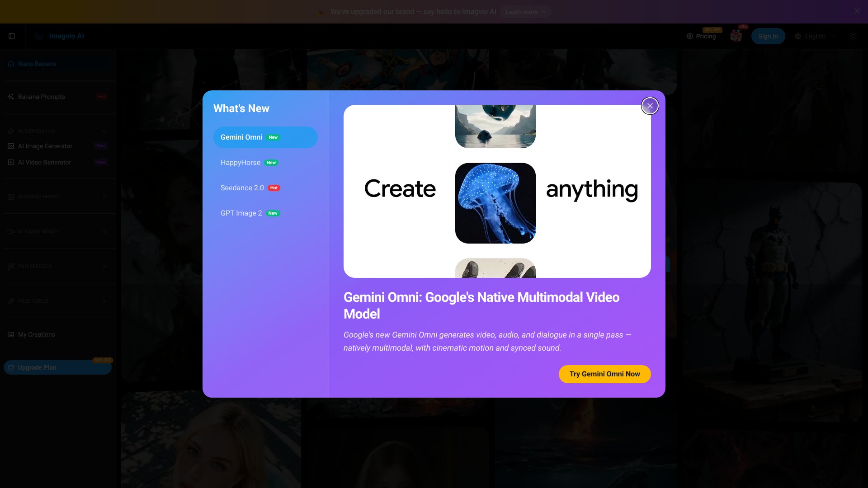Click the Upgrade Plan crown icon
The height and width of the screenshot is (488, 868).
click(11, 367)
